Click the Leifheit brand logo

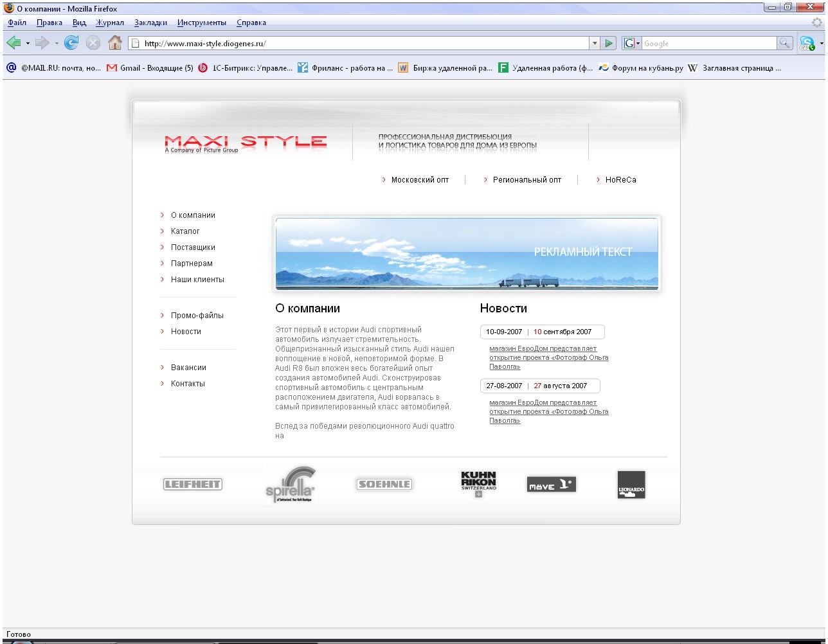point(193,485)
